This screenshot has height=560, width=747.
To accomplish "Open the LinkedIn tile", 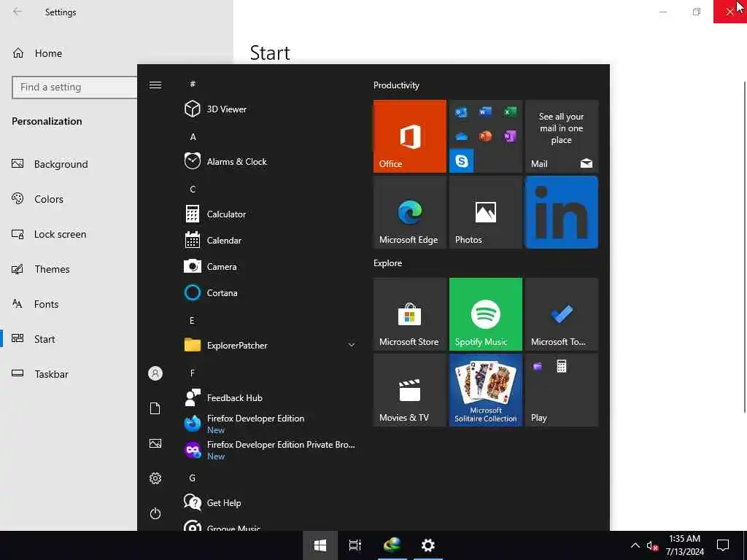I will 561,212.
